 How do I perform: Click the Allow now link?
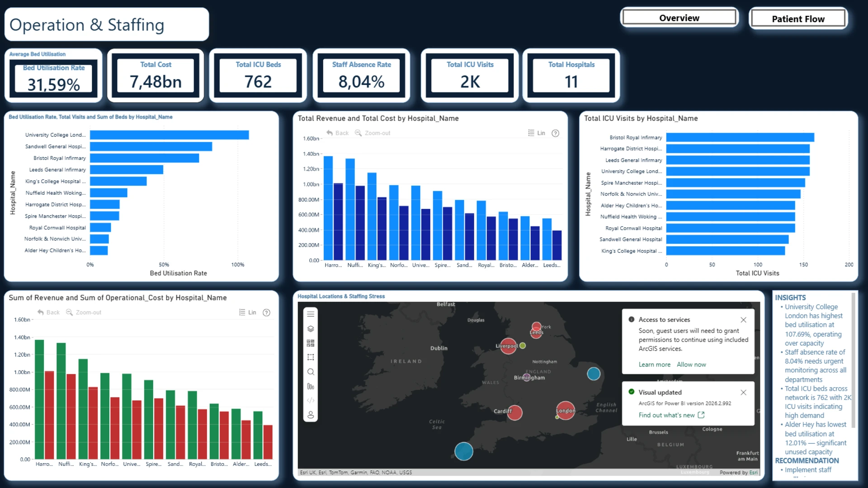[691, 365]
